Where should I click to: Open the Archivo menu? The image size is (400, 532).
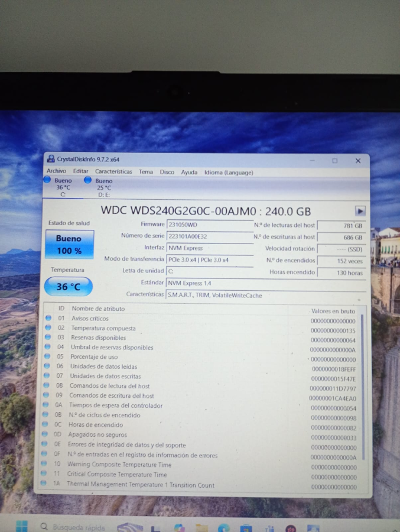pyautogui.click(x=56, y=172)
